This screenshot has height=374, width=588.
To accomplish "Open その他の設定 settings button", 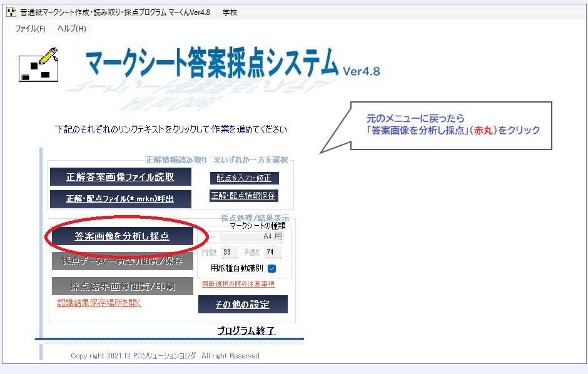I will (x=243, y=305).
